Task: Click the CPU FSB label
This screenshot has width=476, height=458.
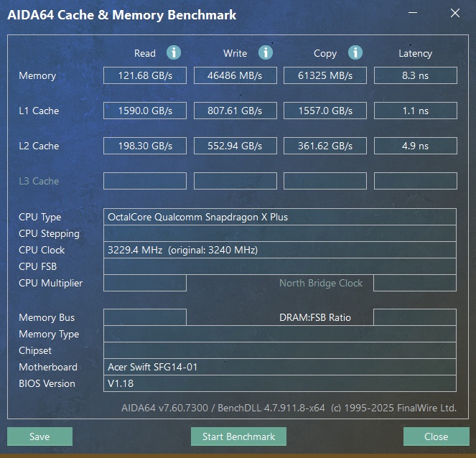Action: (37, 266)
